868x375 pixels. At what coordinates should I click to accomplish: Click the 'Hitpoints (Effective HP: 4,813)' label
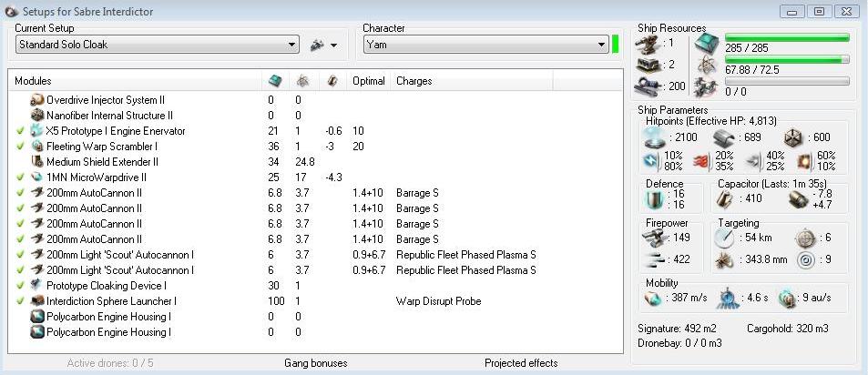[x=711, y=120]
